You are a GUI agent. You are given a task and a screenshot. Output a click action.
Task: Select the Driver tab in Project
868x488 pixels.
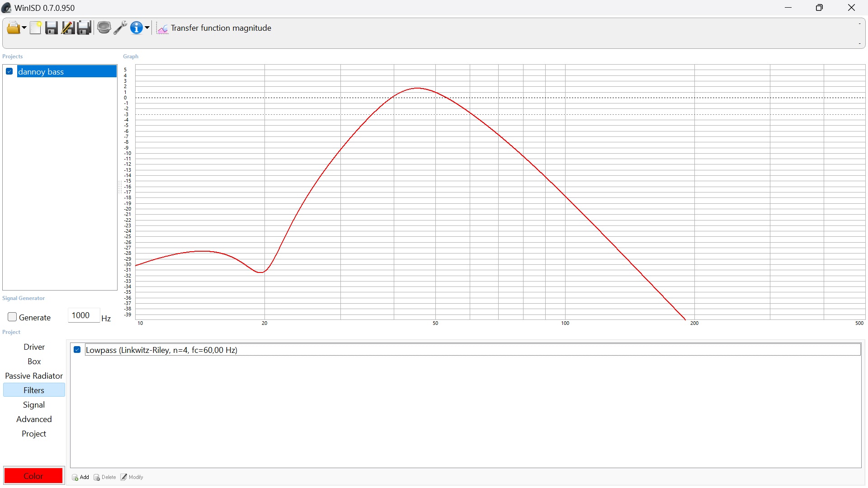[x=33, y=347]
